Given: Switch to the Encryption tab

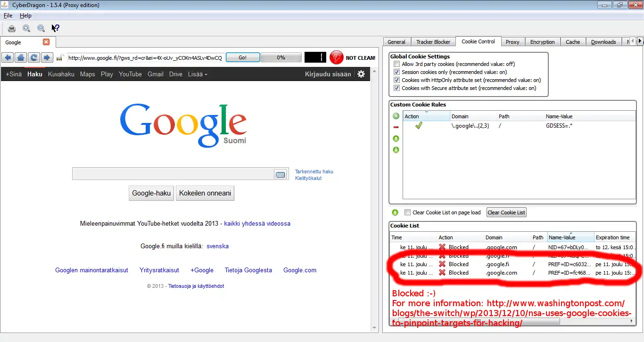Looking at the screenshot, I should coord(542,42).
